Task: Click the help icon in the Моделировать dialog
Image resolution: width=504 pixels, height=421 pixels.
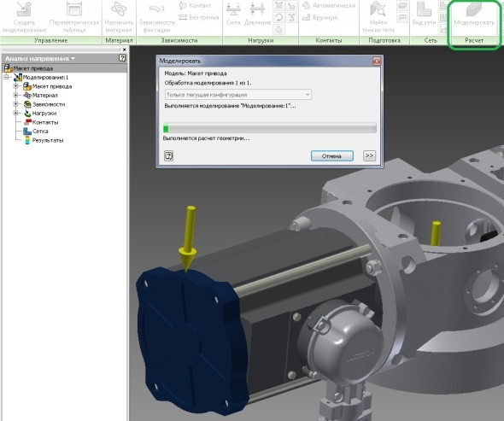Action: pyautogui.click(x=169, y=156)
